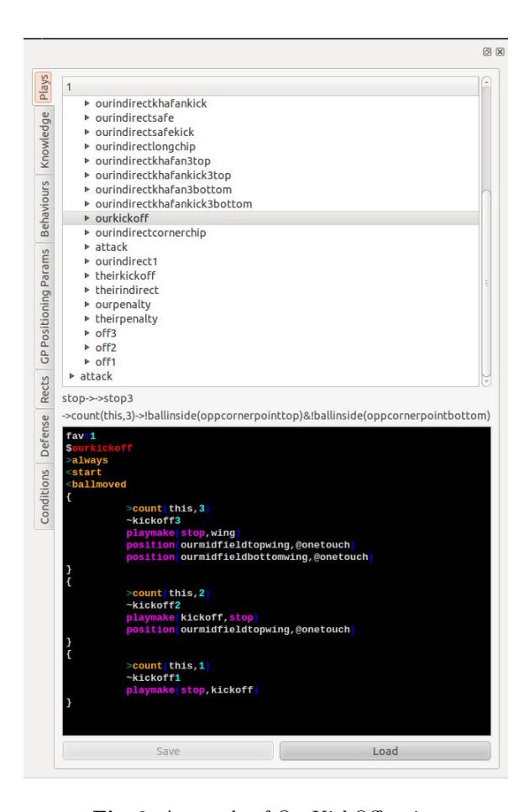Expand the theirpenalty node arrow
This screenshot has height=812, width=524.
click(x=87, y=319)
